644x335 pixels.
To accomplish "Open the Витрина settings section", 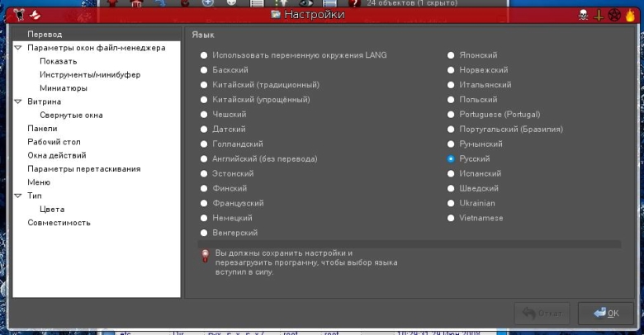I will (x=44, y=101).
